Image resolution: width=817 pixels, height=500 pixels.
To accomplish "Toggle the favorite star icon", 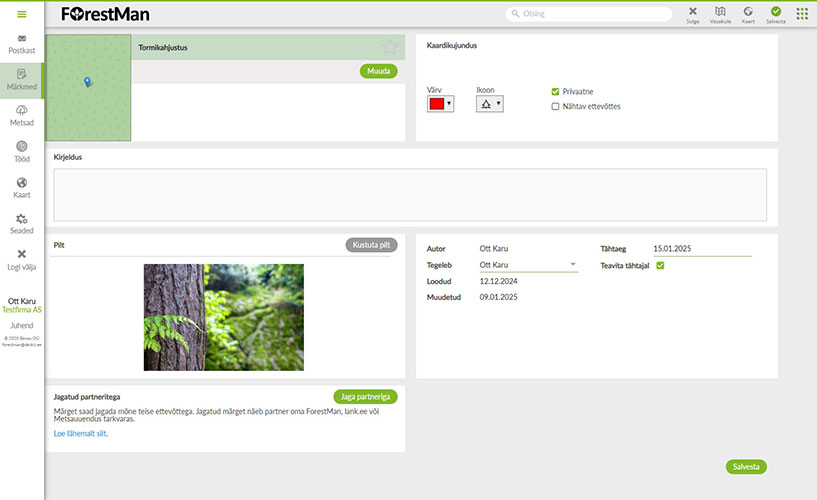I will pyautogui.click(x=390, y=47).
